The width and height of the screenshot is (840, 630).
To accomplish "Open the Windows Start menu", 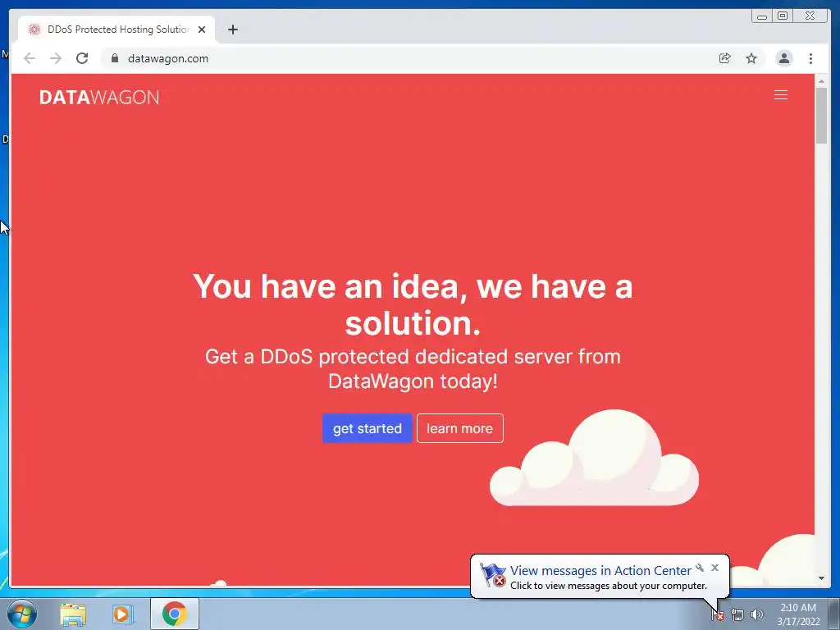I will pos(21,614).
